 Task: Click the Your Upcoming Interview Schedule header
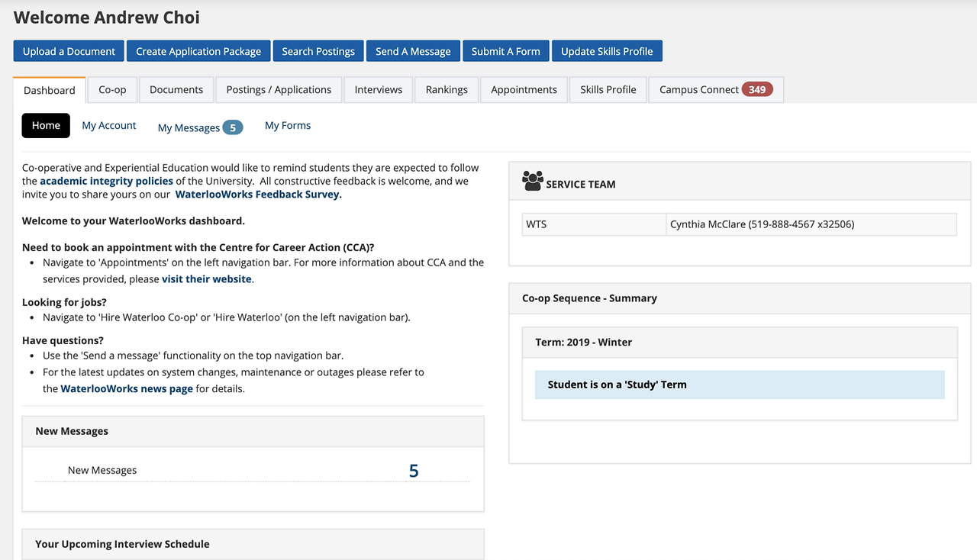coord(253,544)
